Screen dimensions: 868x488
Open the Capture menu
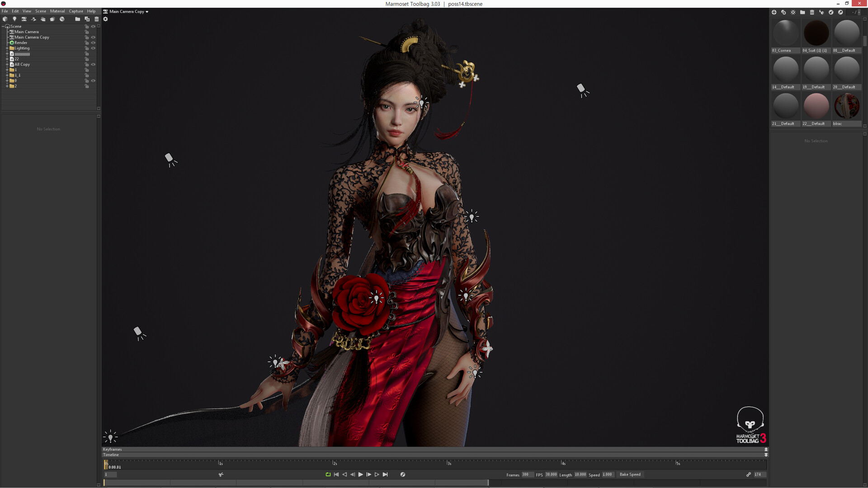(x=76, y=11)
